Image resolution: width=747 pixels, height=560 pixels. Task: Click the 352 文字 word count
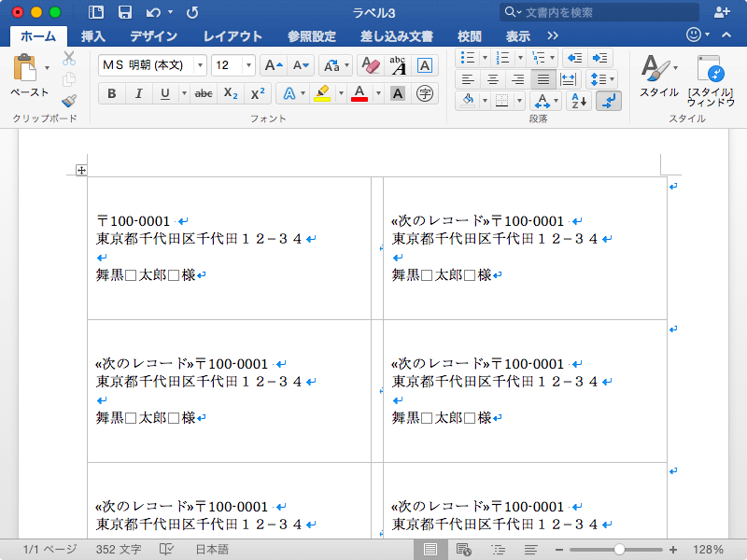[119, 550]
